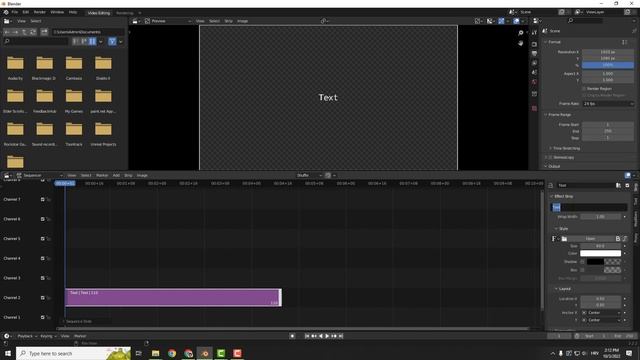
Task: Open Render properties tab icon
Action: pyautogui.click(x=534, y=44)
